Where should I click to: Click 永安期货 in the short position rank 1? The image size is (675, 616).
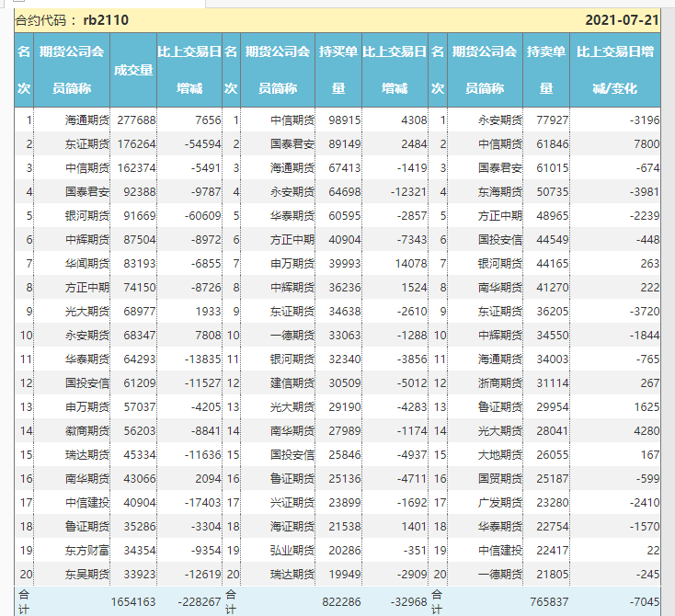click(500, 120)
